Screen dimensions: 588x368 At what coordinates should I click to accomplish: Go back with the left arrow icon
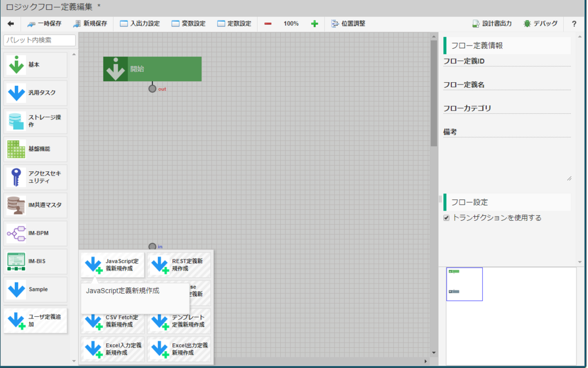click(x=10, y=24)
